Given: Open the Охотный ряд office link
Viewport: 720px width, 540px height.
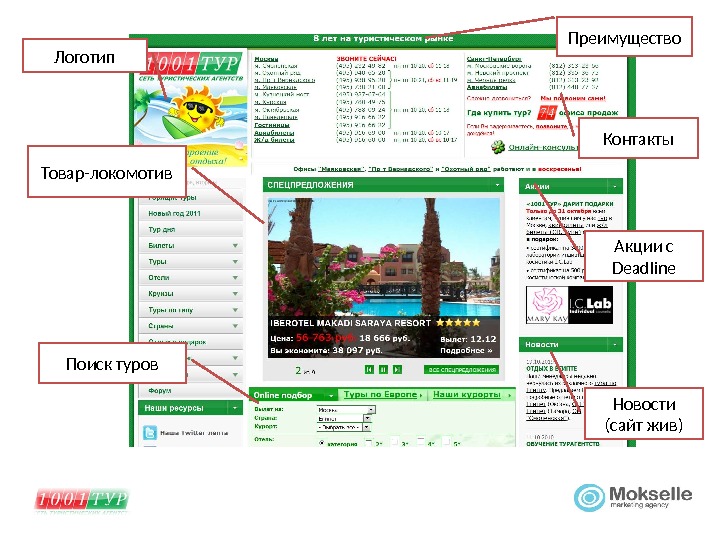Looking at the screenshot, I should pyautogui.click(x=466, y=169).
